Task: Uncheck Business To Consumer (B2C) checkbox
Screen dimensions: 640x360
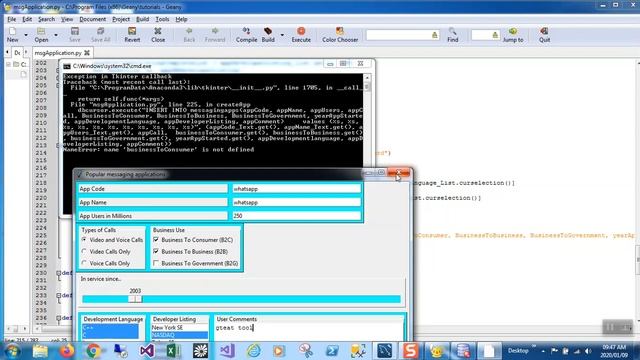Action: (156, 240)
